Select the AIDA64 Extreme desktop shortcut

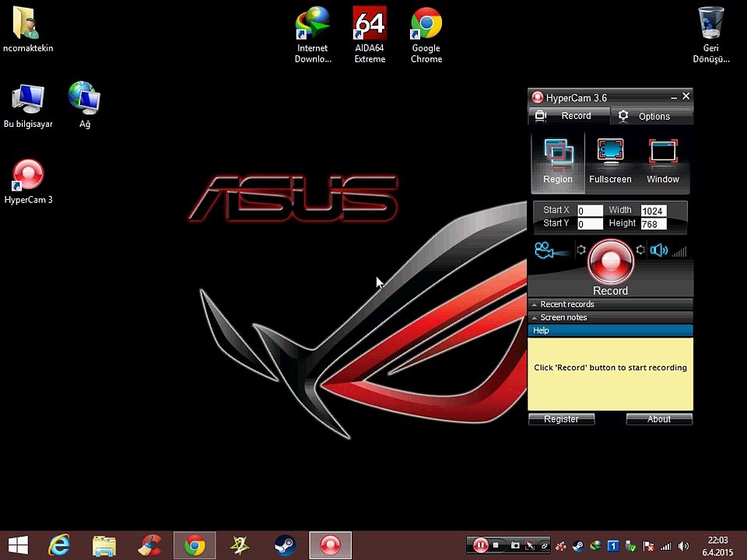pyautogui.click(x=370, y=35)
